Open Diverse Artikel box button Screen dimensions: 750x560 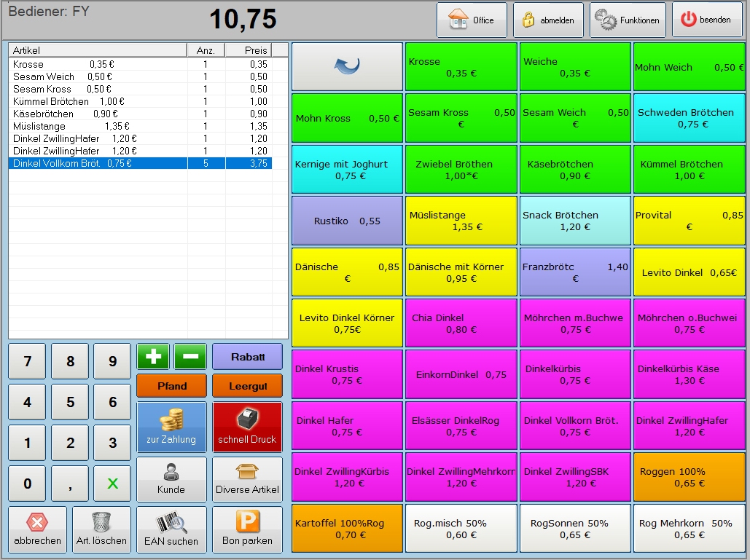point(247,479)
